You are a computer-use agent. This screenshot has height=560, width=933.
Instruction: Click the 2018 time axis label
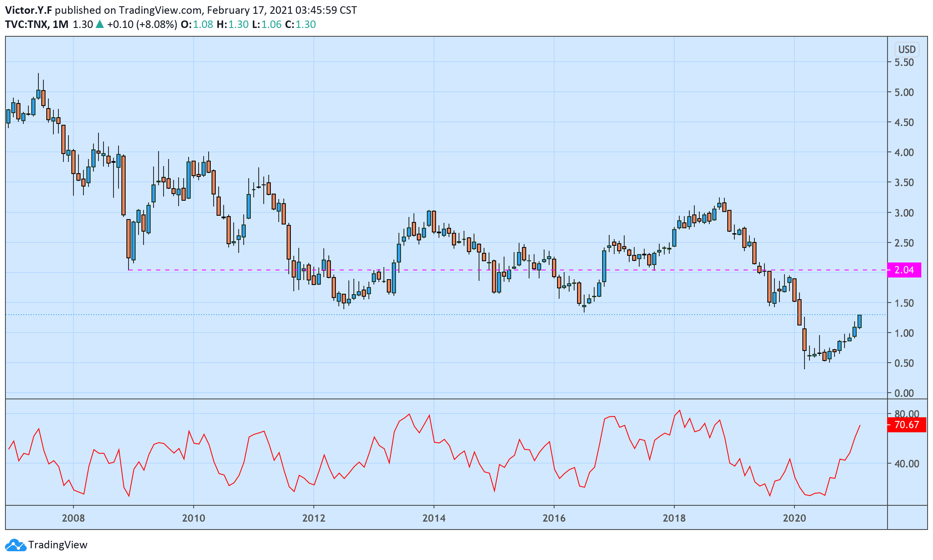tap(674, 518)
